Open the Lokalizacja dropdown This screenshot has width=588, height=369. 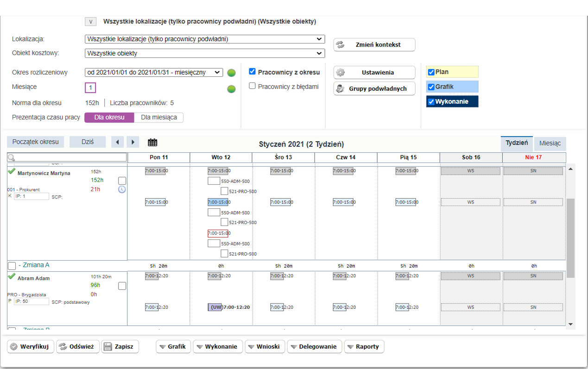point(205,39)
